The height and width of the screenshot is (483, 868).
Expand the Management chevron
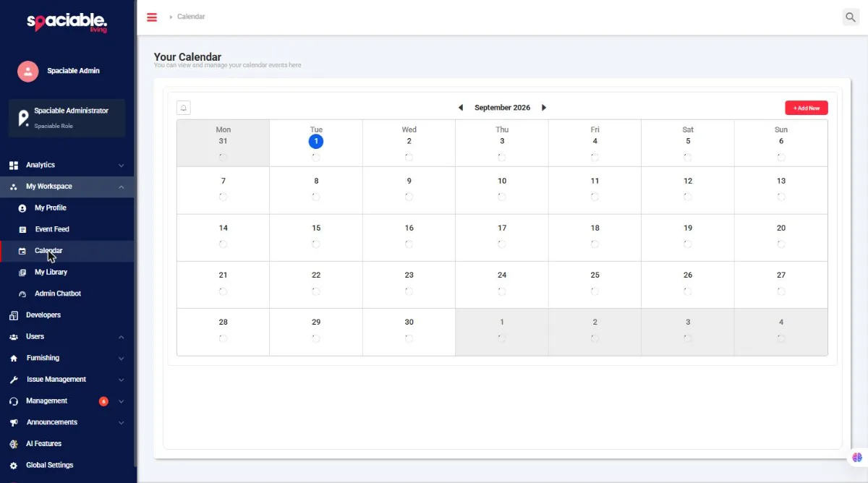(x=121, y=401)
